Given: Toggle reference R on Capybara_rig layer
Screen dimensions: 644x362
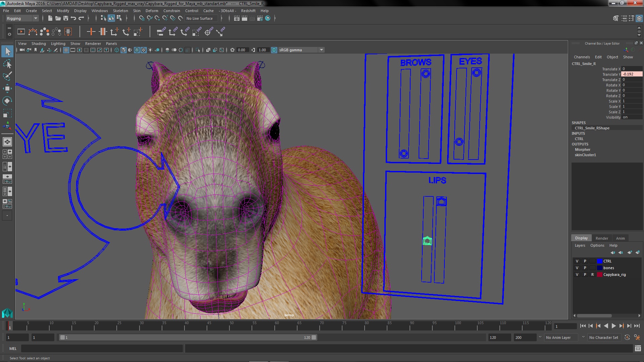Looking at the screenshot, I should (x=592, y=275).
